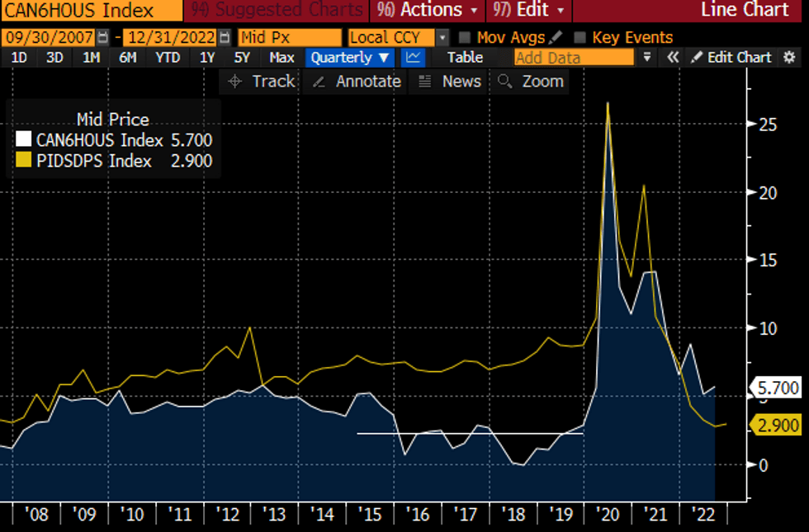Open the start date calendar picker
Screen dimensions: 809x532
(x=102, y=38)
